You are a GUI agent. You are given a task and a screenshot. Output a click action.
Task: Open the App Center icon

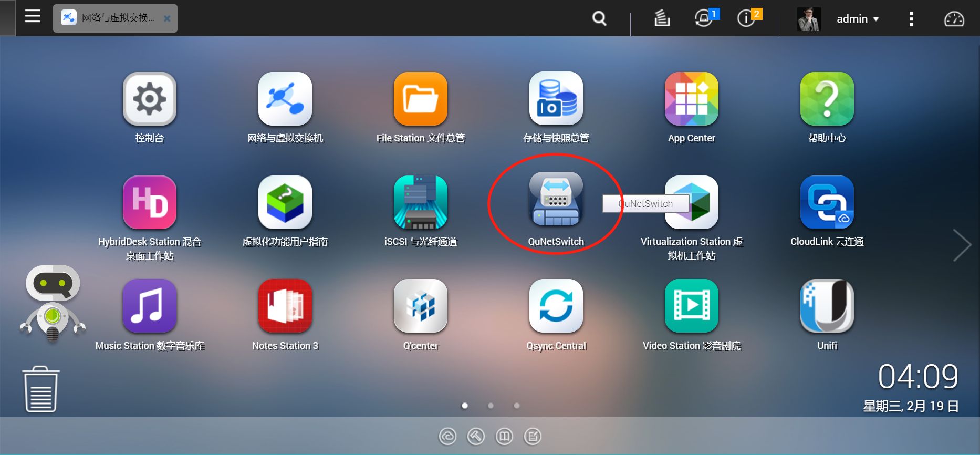(692, 99)
